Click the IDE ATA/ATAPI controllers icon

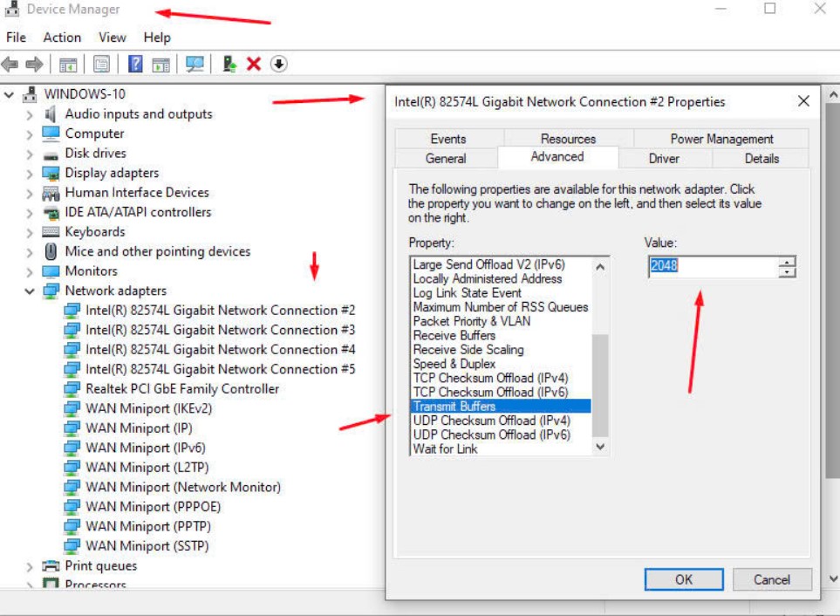[51, 213]
